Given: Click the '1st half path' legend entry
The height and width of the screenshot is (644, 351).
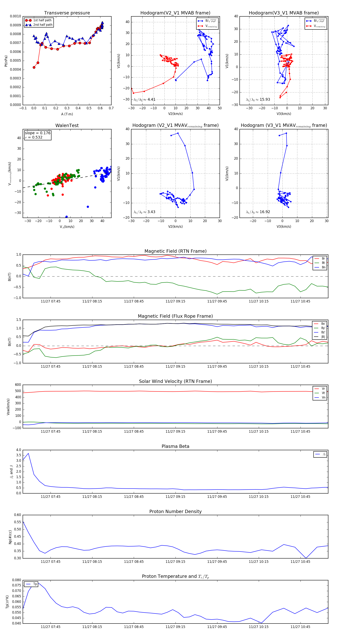Looking at the screenshot, I should pos(39,20).
